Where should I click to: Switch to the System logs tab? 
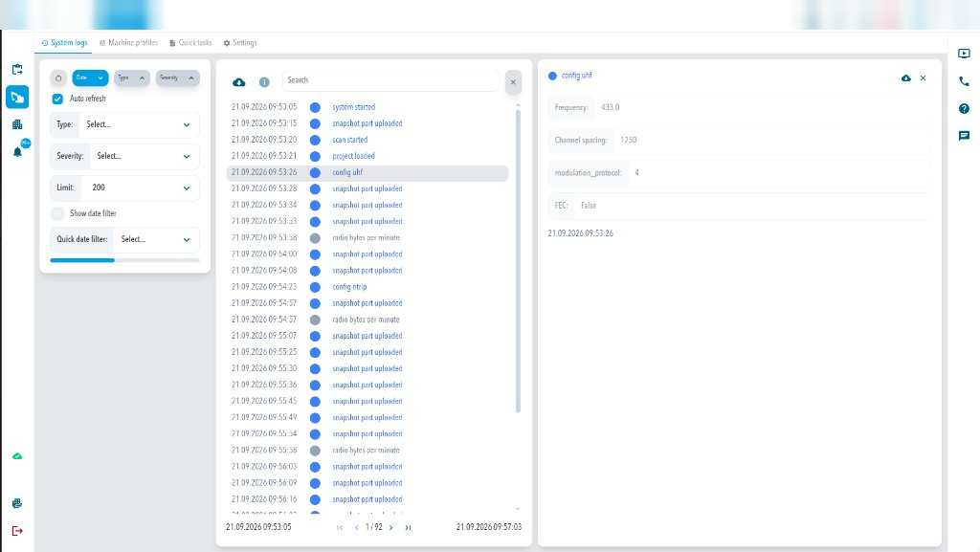pyautogui.click(x=64, y=42)
